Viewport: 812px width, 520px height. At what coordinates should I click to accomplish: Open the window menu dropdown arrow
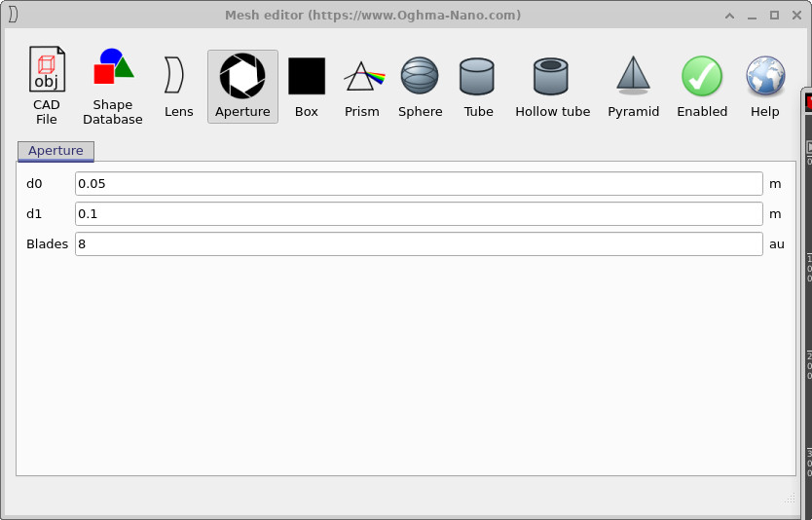tap(730, 16)
